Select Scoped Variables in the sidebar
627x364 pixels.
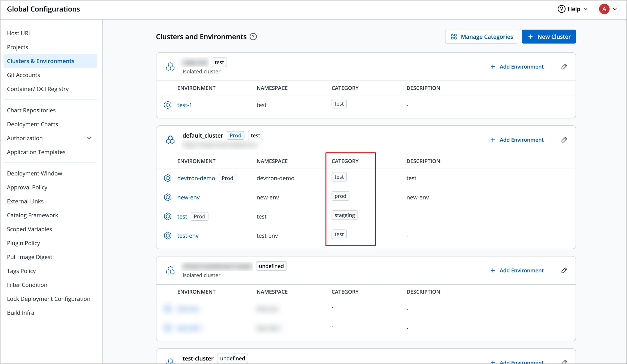click(x=29, y=229)
